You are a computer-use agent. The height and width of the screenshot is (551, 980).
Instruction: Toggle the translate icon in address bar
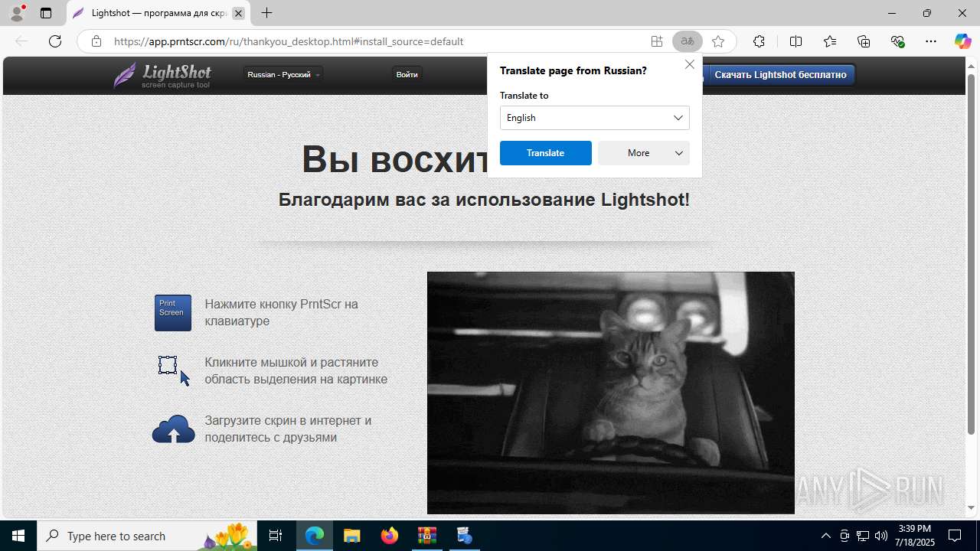688,41
